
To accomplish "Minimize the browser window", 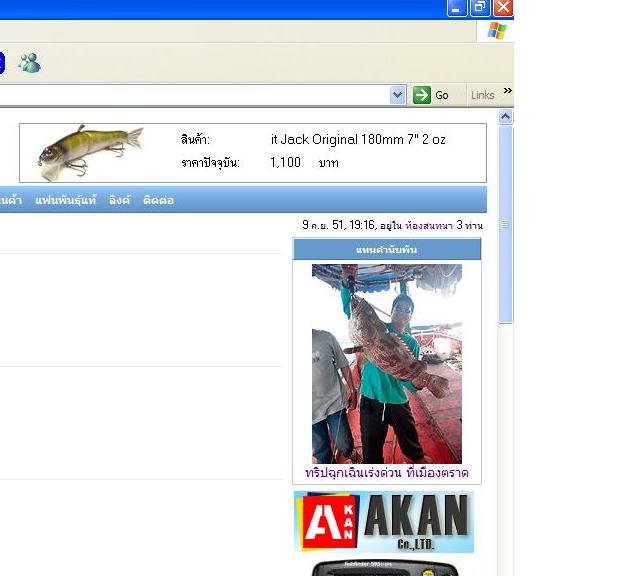I will (457, 7).
